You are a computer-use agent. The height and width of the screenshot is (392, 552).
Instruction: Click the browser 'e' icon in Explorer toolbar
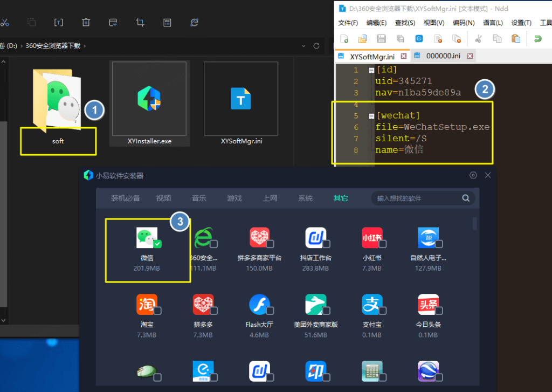pyautogui.click(x=194, y=23)
